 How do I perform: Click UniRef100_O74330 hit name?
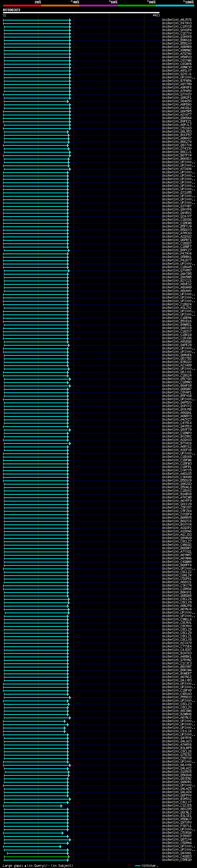click(177, 149)
